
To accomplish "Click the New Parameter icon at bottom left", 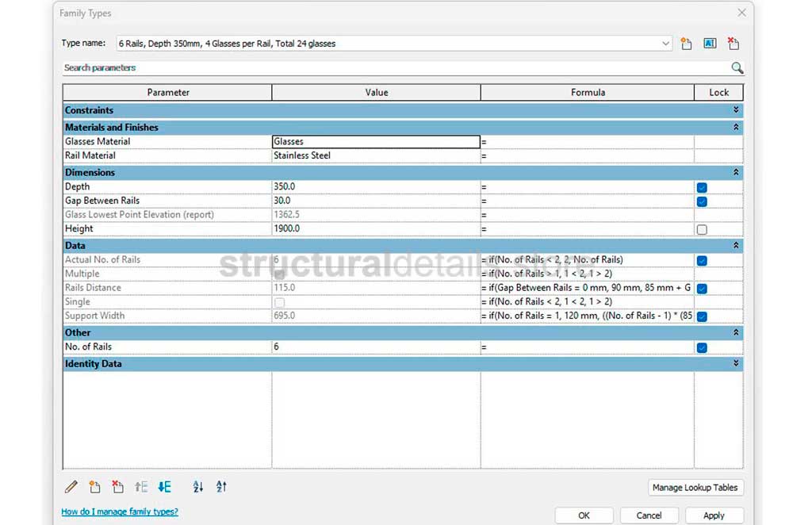I will coord(94,487).
